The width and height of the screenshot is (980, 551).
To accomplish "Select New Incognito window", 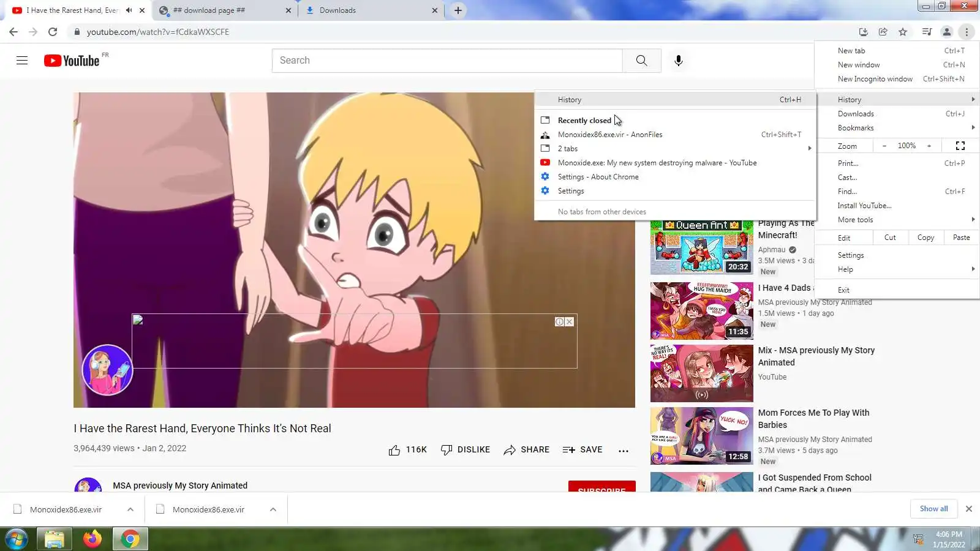I will 898,79.
